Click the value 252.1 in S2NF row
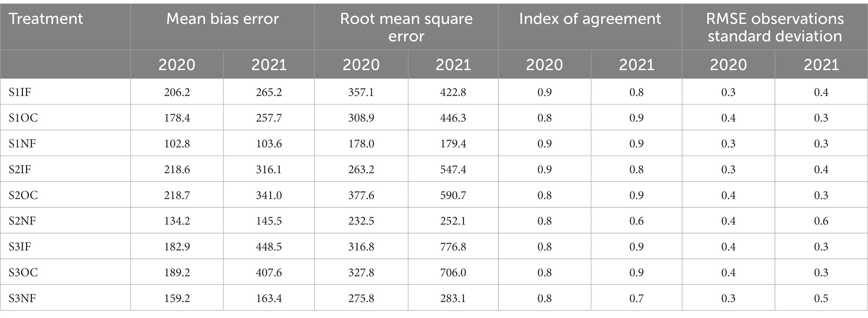Viewport: 868px width, 318px height. 453,221
